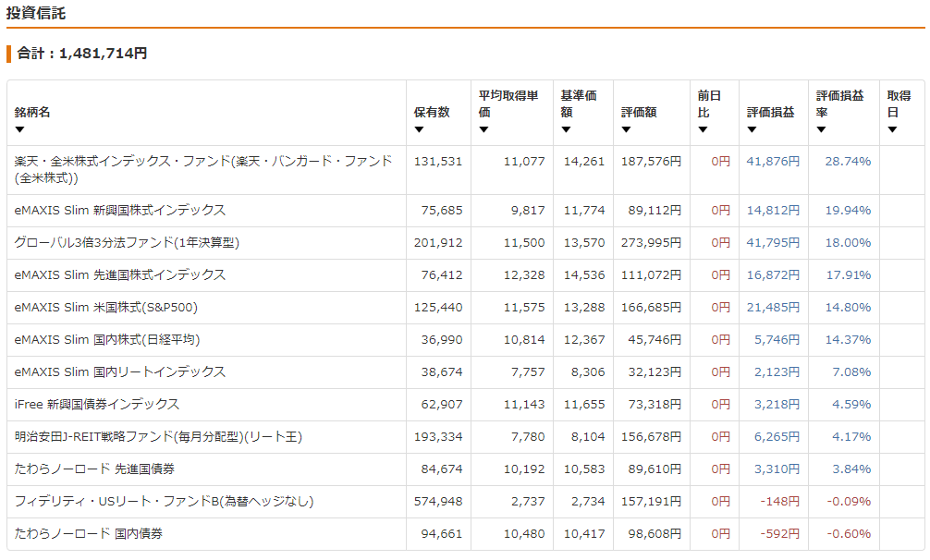The height and width of the screenshot is (560, 930).
Task: Open eMAXIS Slim 先進国株式インデックス fund name
Action: 120,275
